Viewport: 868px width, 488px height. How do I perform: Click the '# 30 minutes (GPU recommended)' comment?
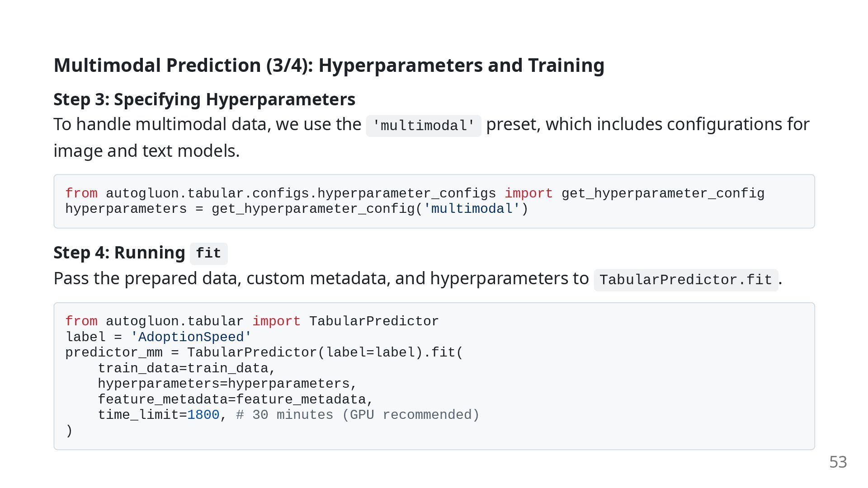point(358,415)
